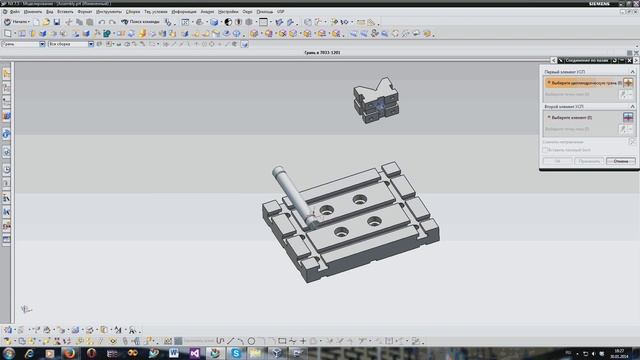Open the Вид menu

(49, 12)
